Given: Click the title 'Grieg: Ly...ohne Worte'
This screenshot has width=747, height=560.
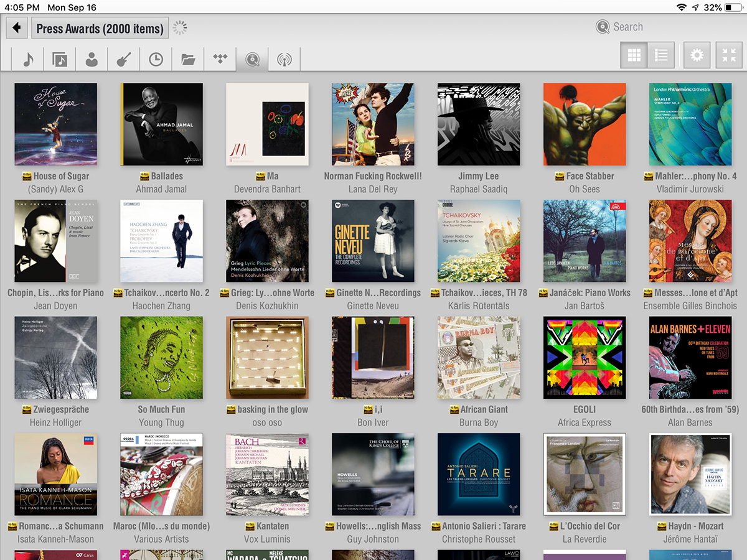Looking at the screenshot, I should click(273, 293).
